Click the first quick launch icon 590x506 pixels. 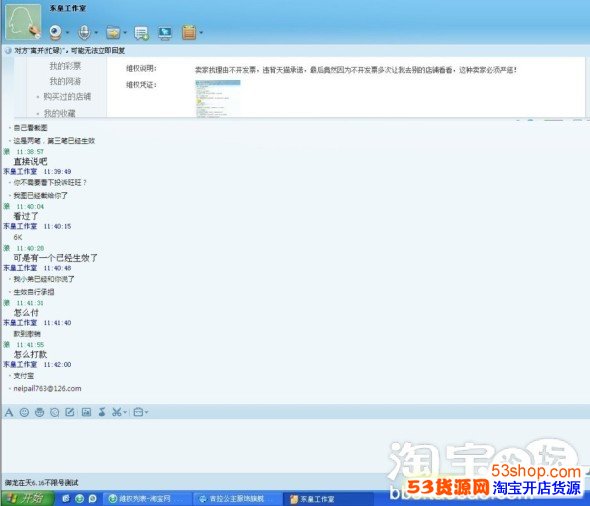66,499
